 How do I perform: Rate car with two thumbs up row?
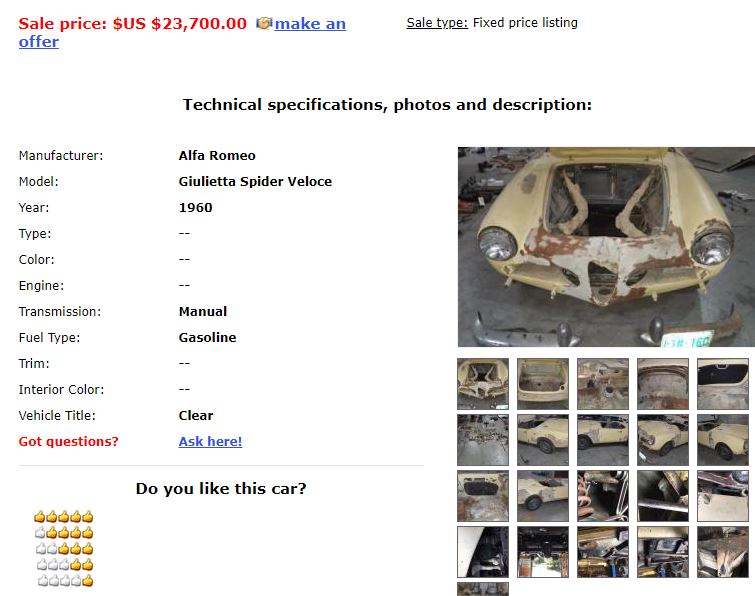point(65,565)
